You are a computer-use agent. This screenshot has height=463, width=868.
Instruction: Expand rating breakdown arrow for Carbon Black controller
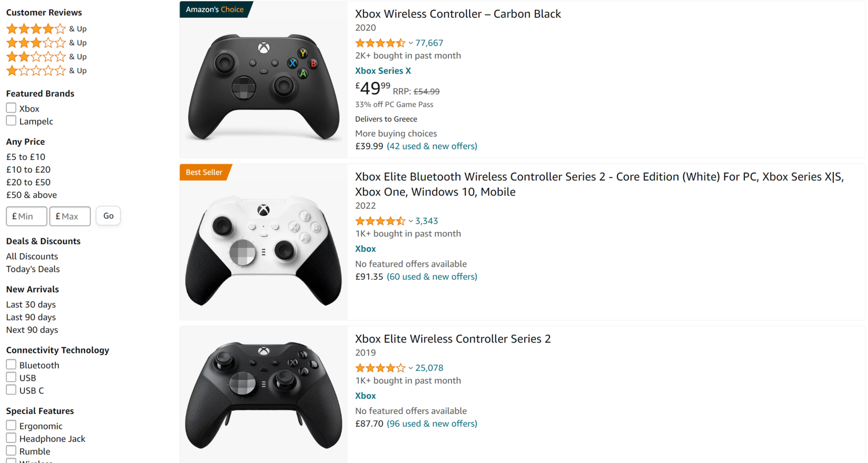[x=411, y=43]
